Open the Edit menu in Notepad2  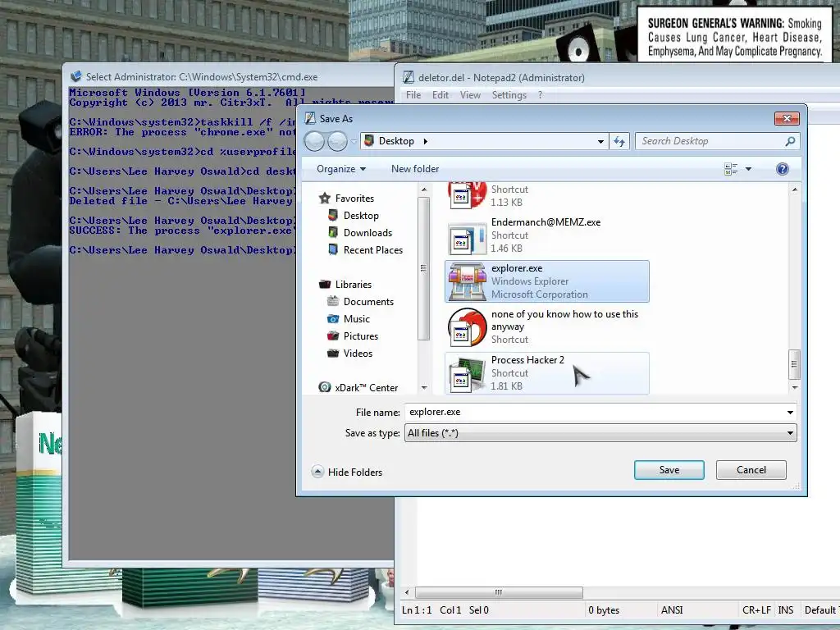[x=441, y=95]
